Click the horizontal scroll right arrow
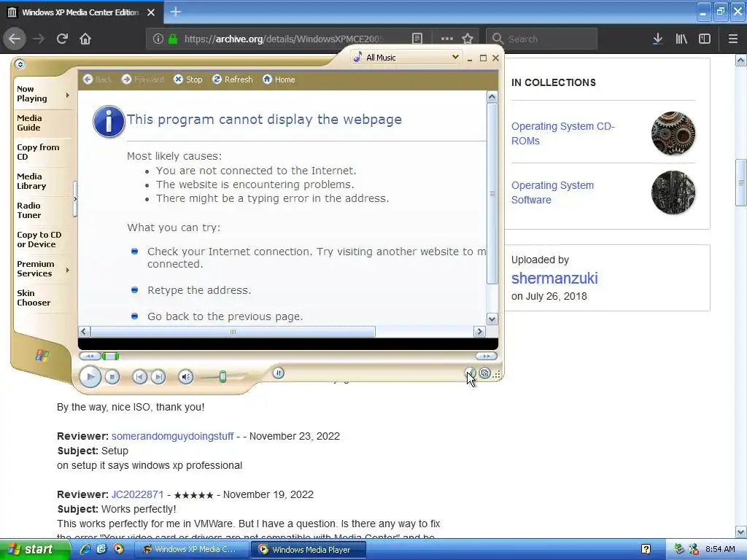The width and height of the screenshot is (747, 560). (479, 332)
